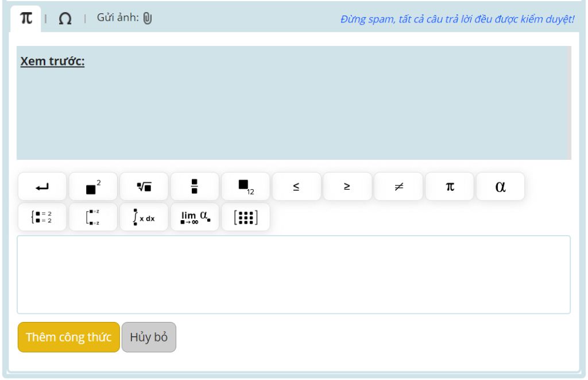Image resolution: width=588 pixels, height=380 pixels.
Task: Click the Gửi ảnh label
Action: tap(118, 18)
